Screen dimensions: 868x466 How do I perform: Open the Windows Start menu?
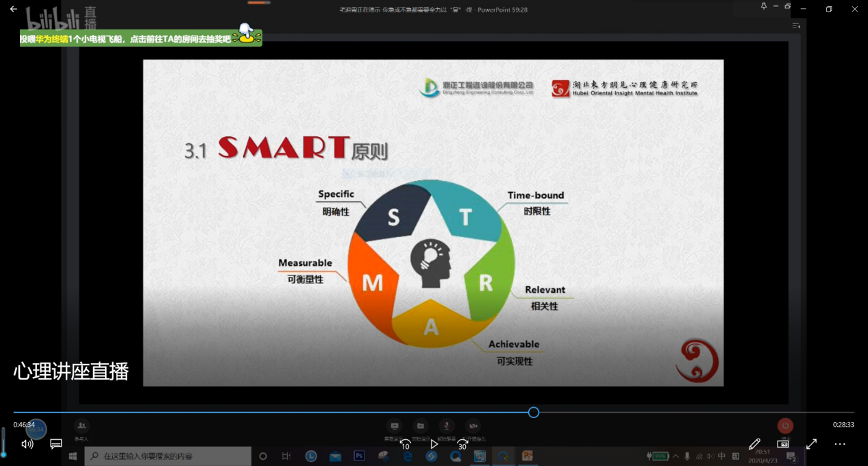tap(73, 456)
